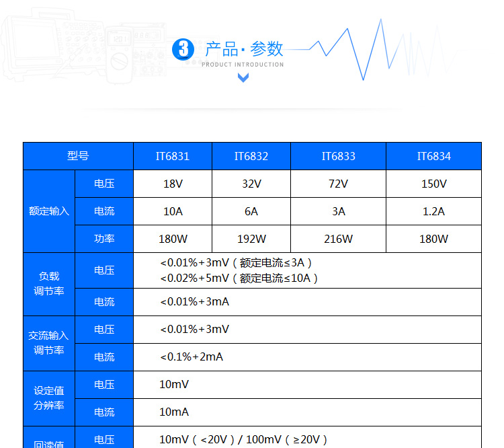
Task: Select the 产品·参数 section heading
Action: (244, 48)
